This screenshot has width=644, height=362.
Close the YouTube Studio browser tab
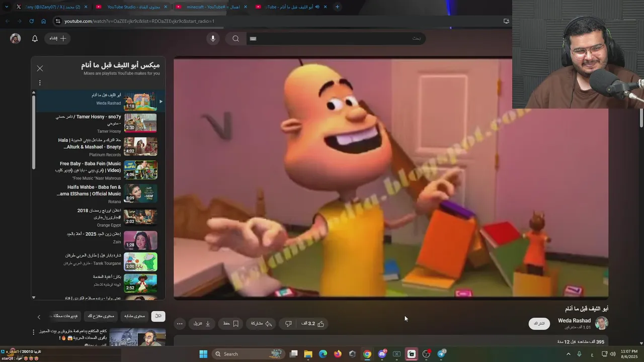[166, 7]
